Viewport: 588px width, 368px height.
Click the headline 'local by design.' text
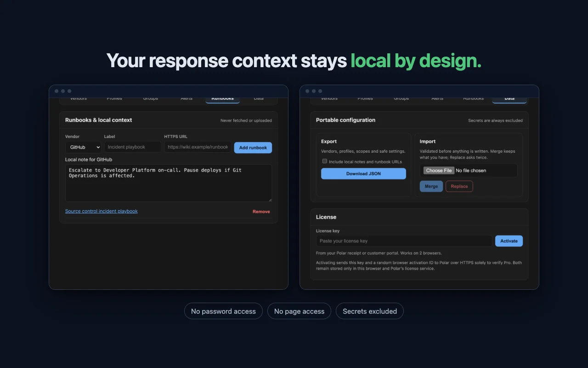pos(416,61)
